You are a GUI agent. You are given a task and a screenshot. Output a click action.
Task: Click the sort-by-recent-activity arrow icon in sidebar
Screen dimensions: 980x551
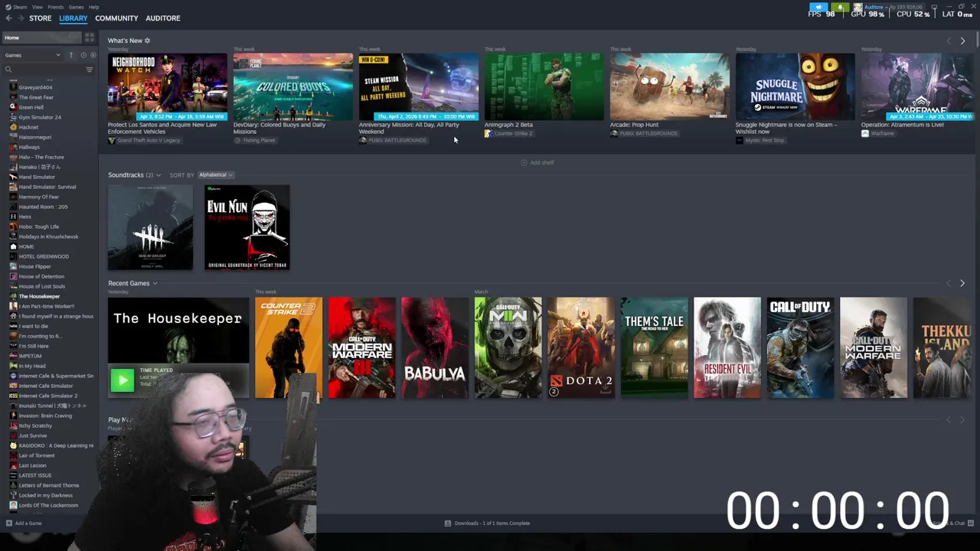[x=71, y=55]
